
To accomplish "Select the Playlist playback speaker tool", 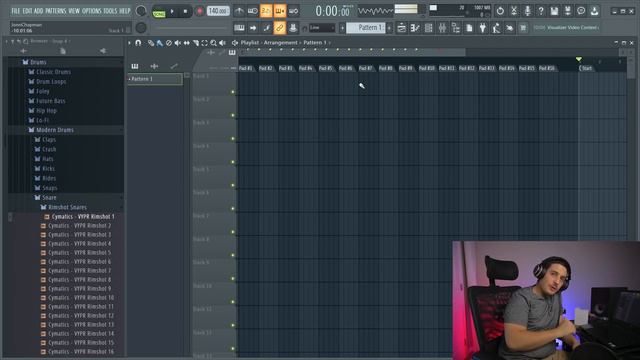I will click(x=222, y=42).
